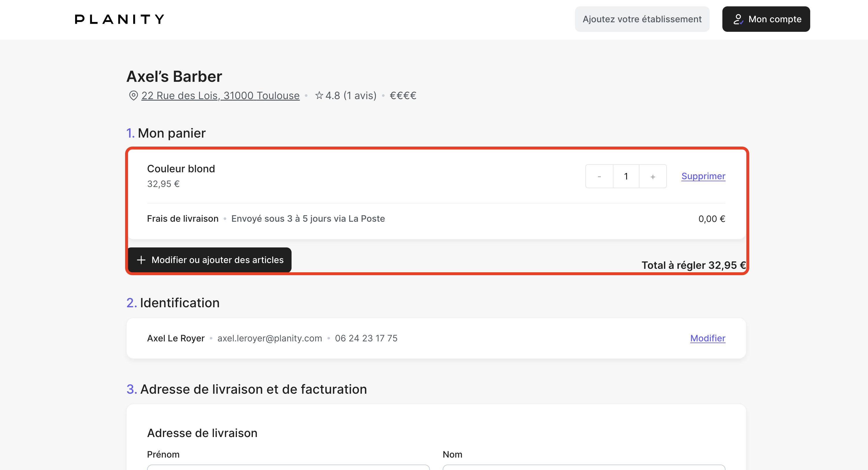Click the quantity field showing 1

click(626, 176)
